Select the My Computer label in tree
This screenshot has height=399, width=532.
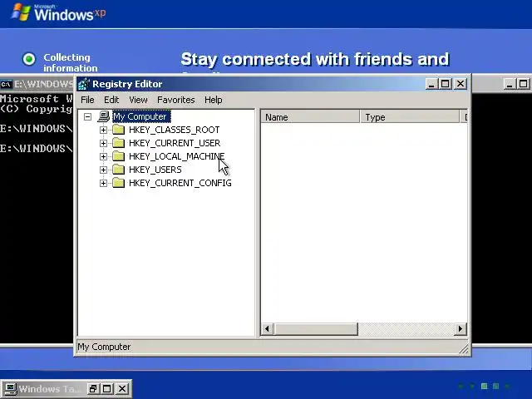pyautogui.click(x=141, y=116)
